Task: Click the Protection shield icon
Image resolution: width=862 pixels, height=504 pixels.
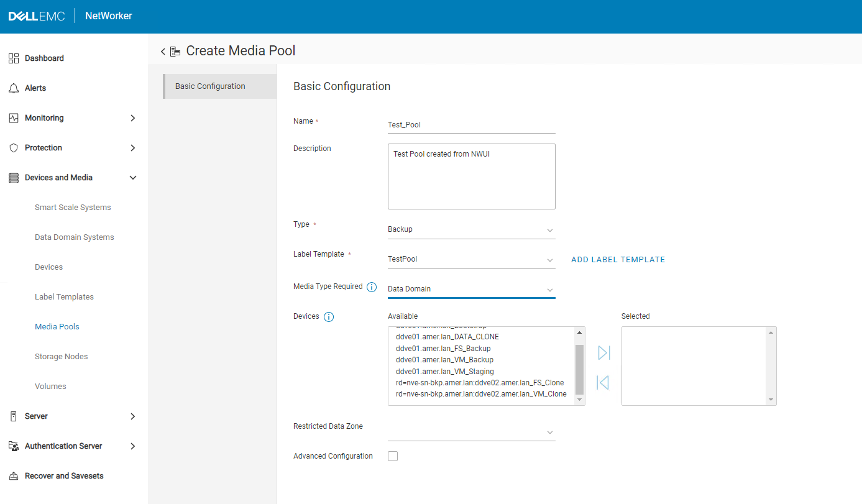Action: [x=13, y=147]
